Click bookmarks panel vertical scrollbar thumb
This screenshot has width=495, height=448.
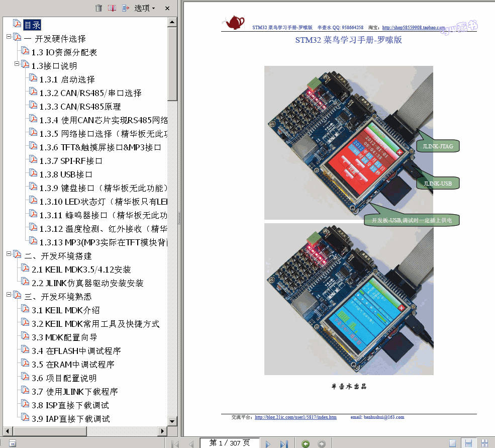tap(172, 64)
